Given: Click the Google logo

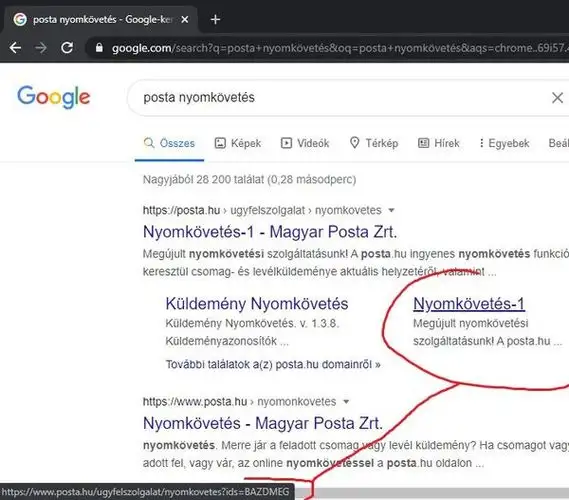Looking at the screenshot, I should tap(54, 97).
